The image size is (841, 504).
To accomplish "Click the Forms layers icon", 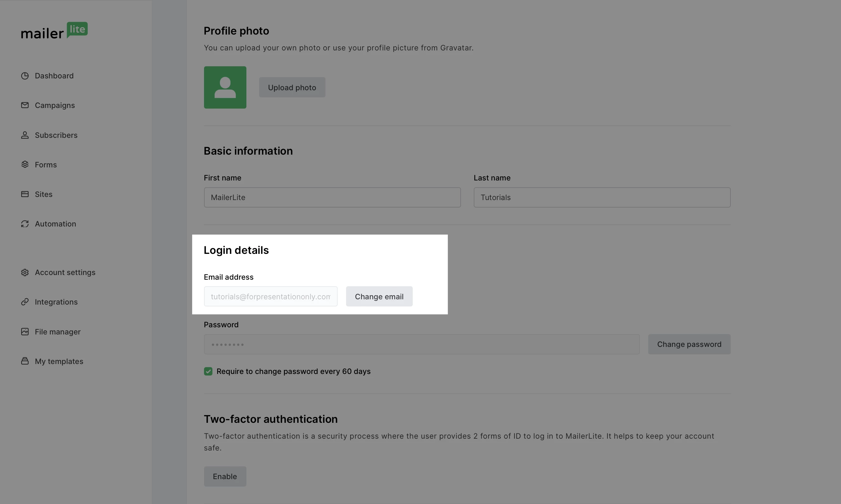I will tap(25, 165).
